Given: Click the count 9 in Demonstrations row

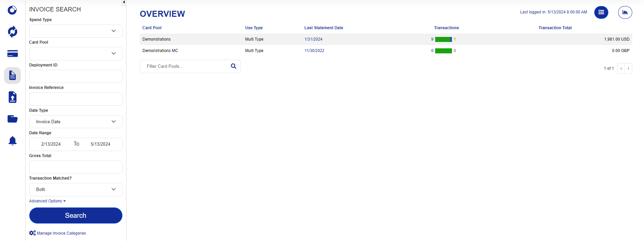Looking at the screenshot, I should point(432,39).
